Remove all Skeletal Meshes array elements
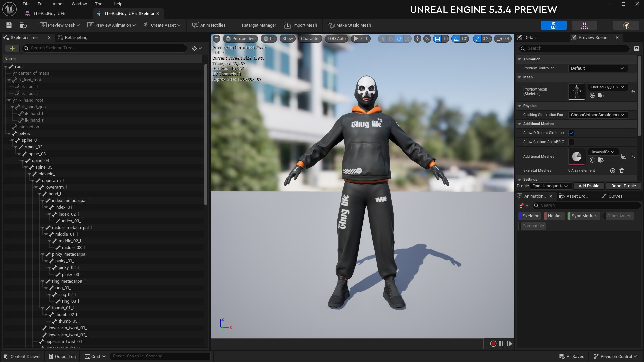Image resolution: width=644 pixels, height=362 pixels. tap(622, 171)
